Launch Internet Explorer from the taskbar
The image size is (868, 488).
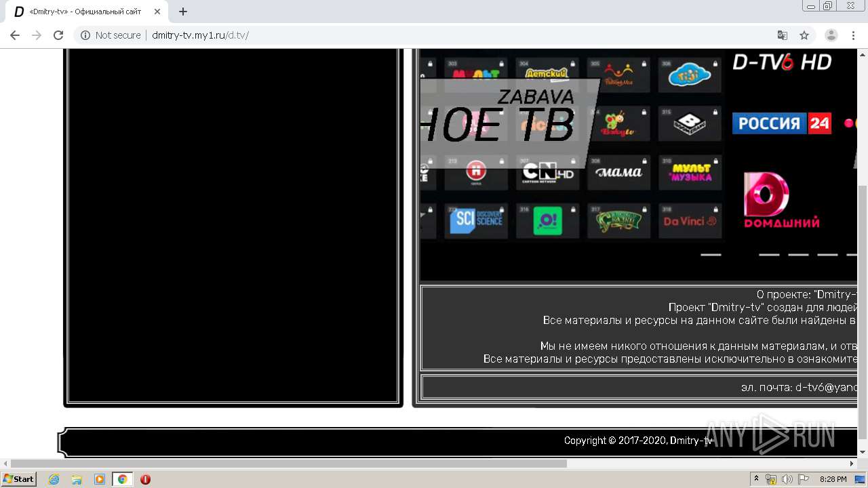54,479
